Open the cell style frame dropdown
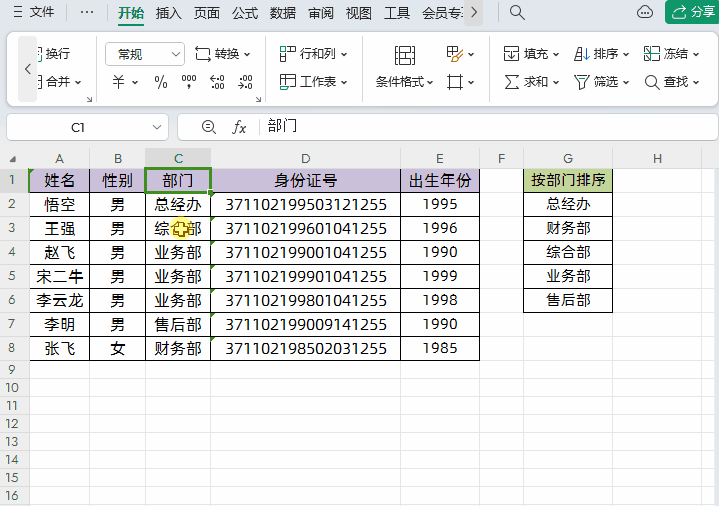Screen dimensions: 719x506 click(460, 83)
